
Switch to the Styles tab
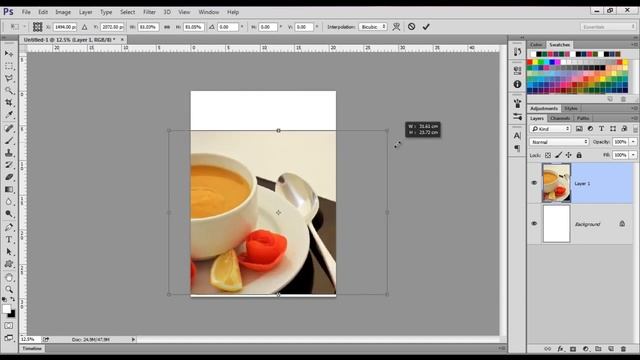pos(571,109)
